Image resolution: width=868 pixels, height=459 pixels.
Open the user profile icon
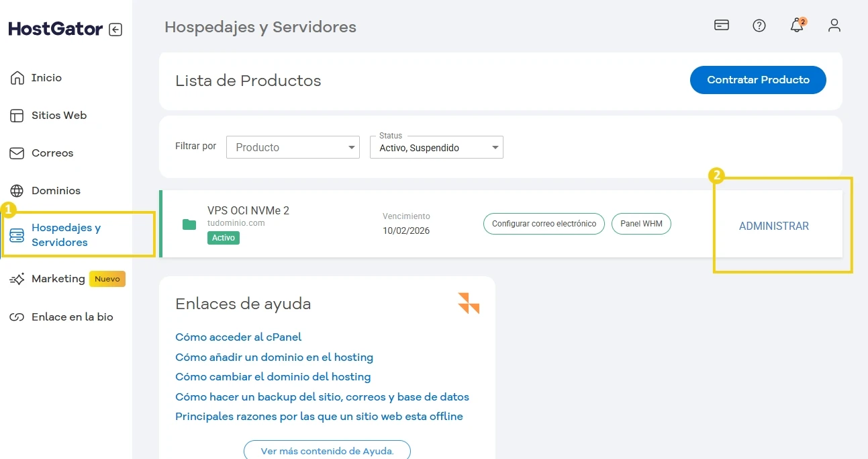point(834,26)
